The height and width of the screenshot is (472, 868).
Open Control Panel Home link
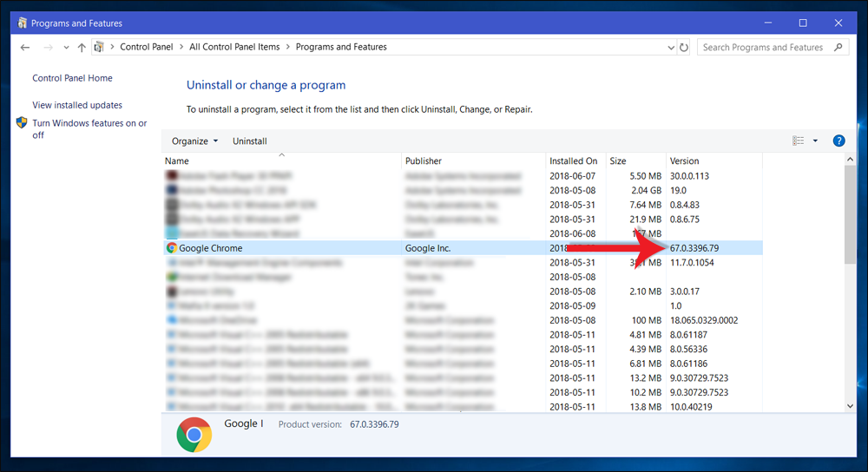pyautogui.click(x=73, y=78)
